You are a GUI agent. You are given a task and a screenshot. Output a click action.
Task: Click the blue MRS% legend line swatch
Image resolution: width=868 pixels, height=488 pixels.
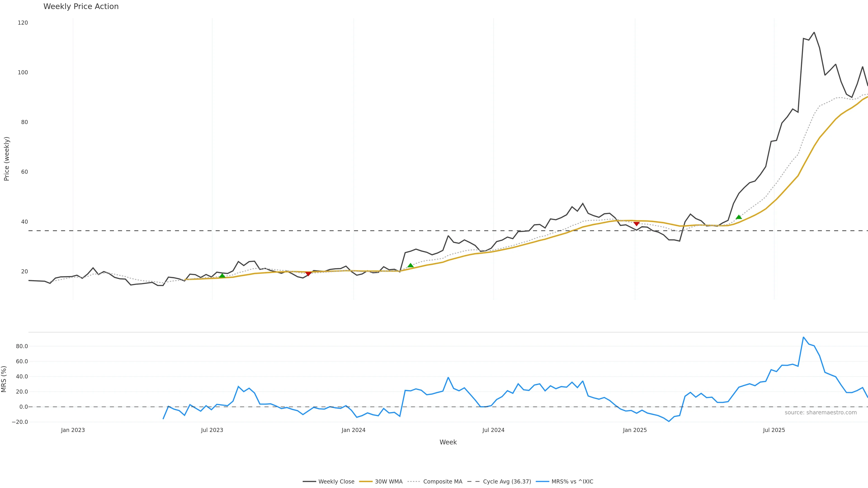[542, 482]
